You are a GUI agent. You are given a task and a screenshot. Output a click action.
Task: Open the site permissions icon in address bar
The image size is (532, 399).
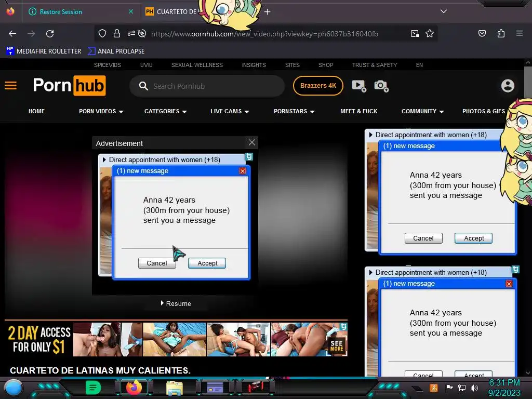(131, 33)
